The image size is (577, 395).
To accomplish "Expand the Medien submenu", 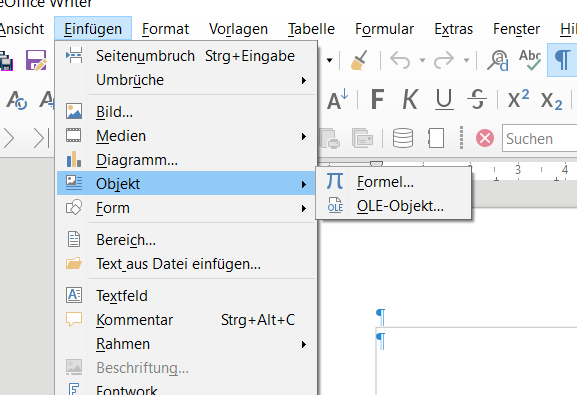I will 186,136.
